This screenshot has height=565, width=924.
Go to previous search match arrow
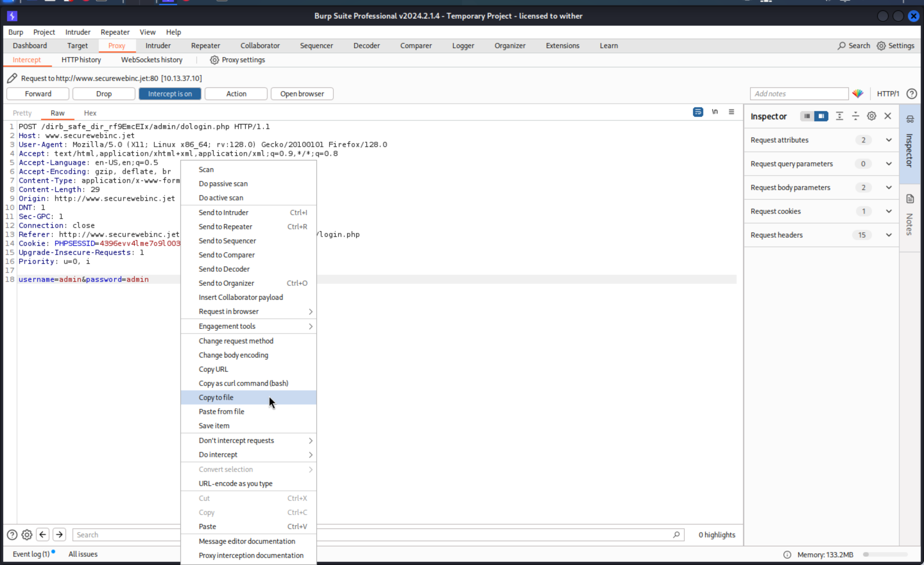point(43,535)
